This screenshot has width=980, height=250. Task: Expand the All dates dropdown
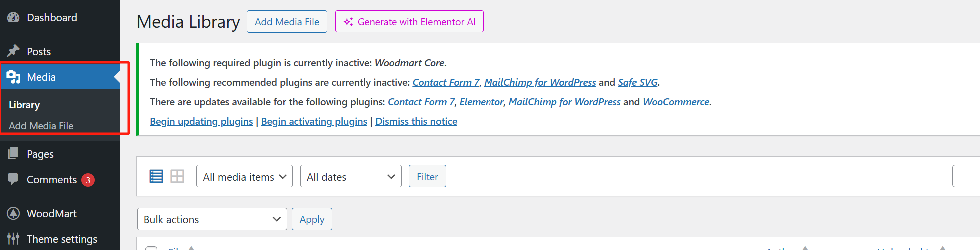(350, 176)
